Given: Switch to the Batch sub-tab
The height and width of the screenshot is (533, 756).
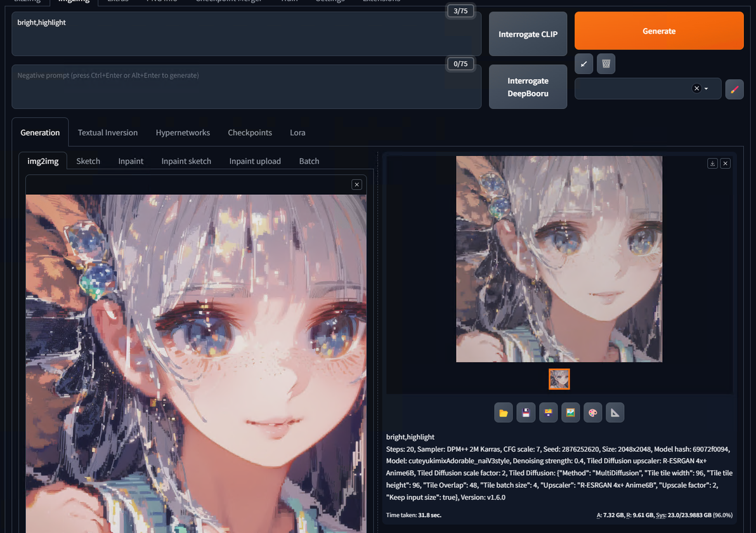Looking at the screenshot, I should pyautogui.click(x=309, y=161).
